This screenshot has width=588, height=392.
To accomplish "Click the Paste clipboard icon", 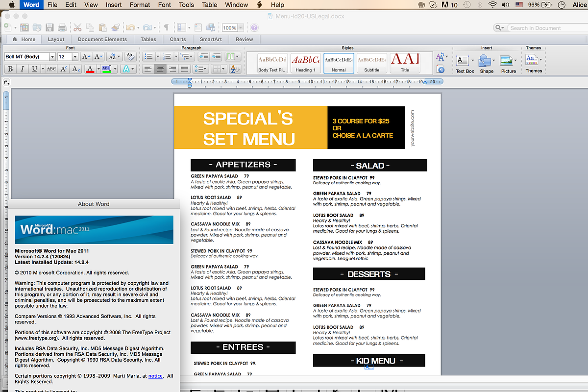I will 102,28.
